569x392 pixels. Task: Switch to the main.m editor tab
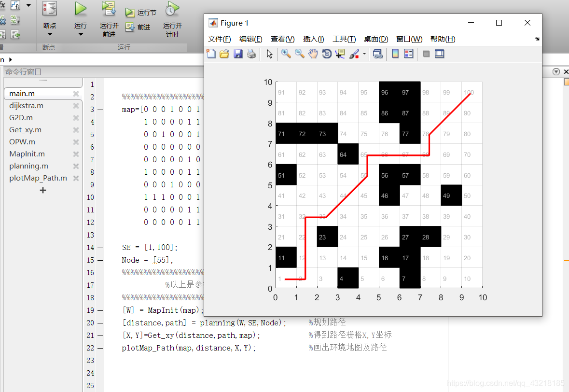pos(22,93)
